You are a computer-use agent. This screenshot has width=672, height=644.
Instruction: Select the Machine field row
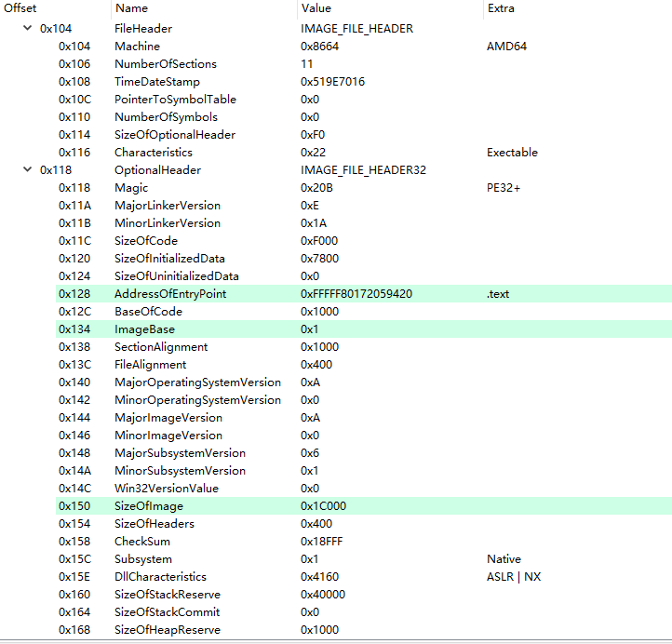[137, 47]
